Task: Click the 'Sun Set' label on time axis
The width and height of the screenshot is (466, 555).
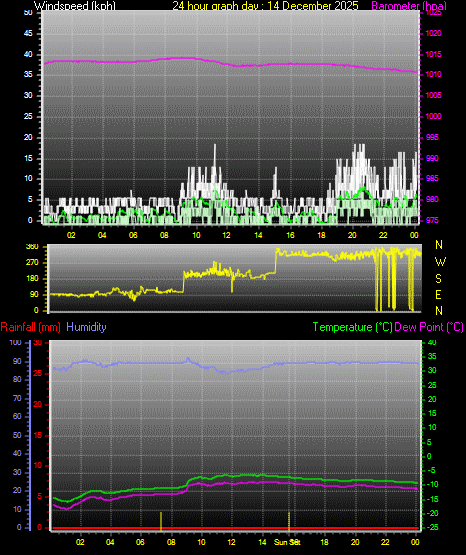Action: coord(287,542)
